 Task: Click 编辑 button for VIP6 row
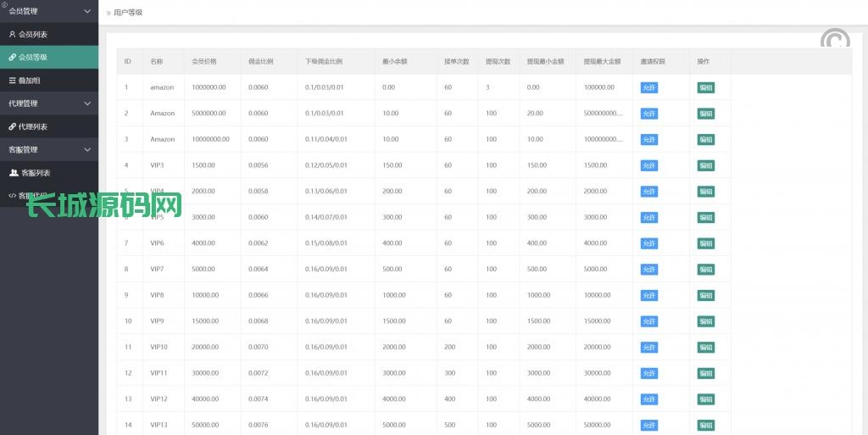(705, 243)
